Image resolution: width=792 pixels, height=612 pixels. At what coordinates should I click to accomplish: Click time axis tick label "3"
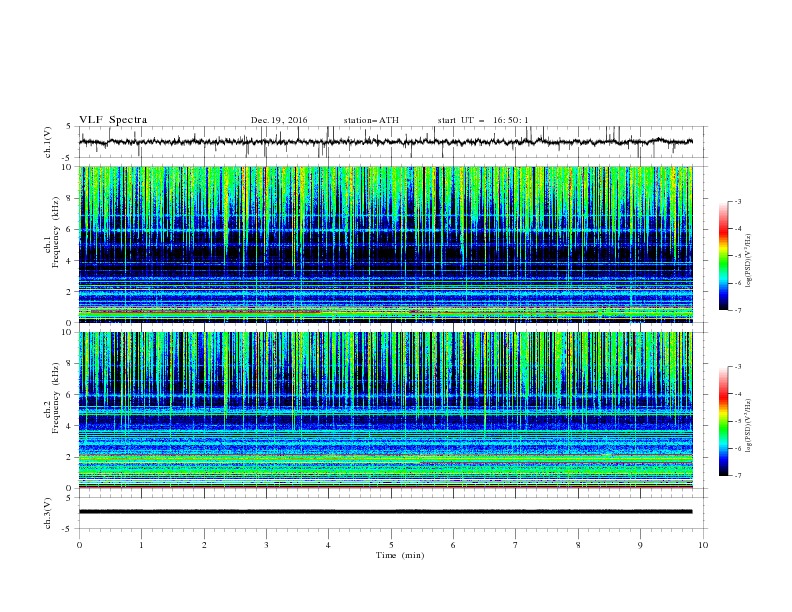click(x=266, y=545)
